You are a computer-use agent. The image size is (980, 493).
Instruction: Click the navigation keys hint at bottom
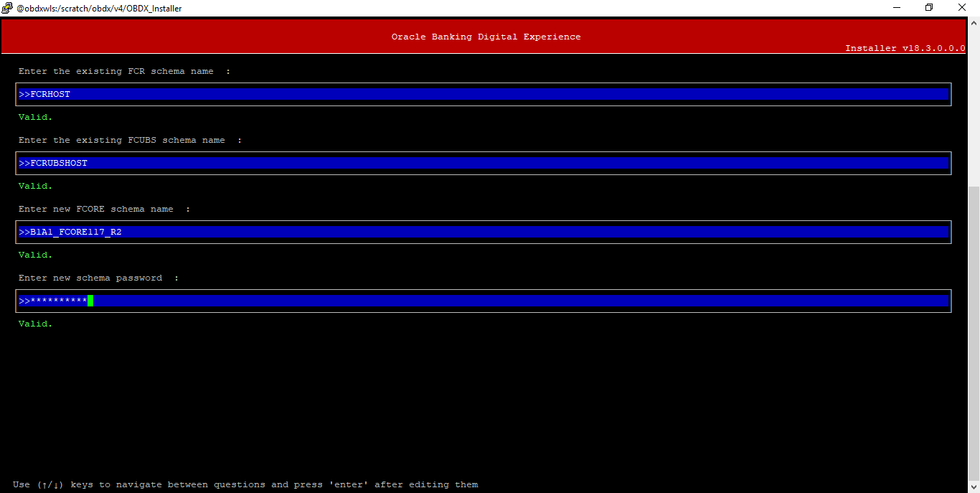[x=245, y=484]
